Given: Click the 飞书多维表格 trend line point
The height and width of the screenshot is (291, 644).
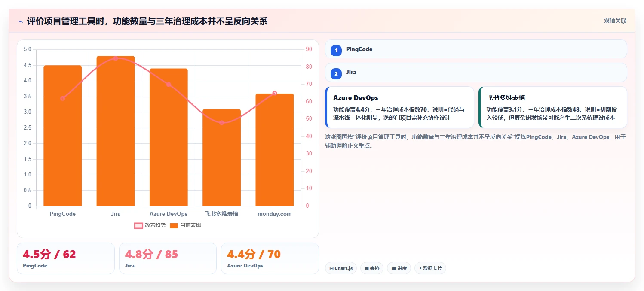Looking at the screenshot, I should point(222,123).
